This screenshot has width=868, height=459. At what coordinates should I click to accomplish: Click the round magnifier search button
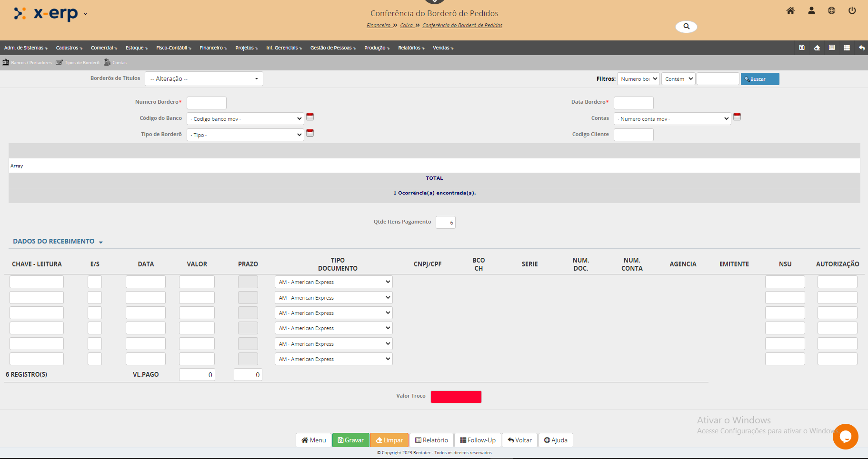click(x=686, y=27)
